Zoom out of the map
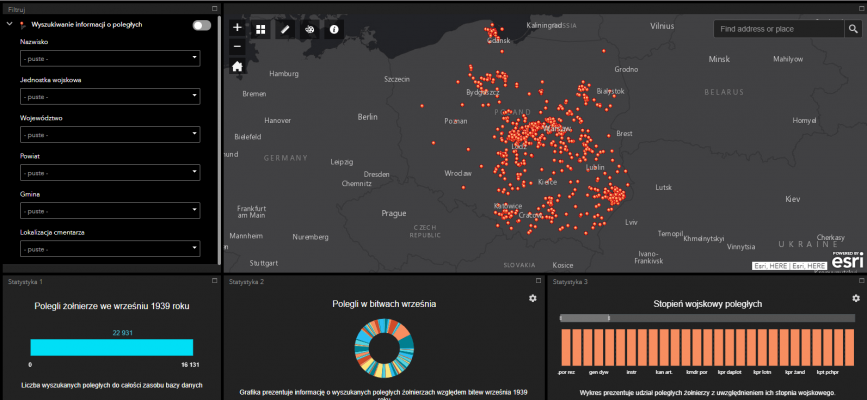This screenshot has width=867, height=400. [x=237, y=46]
